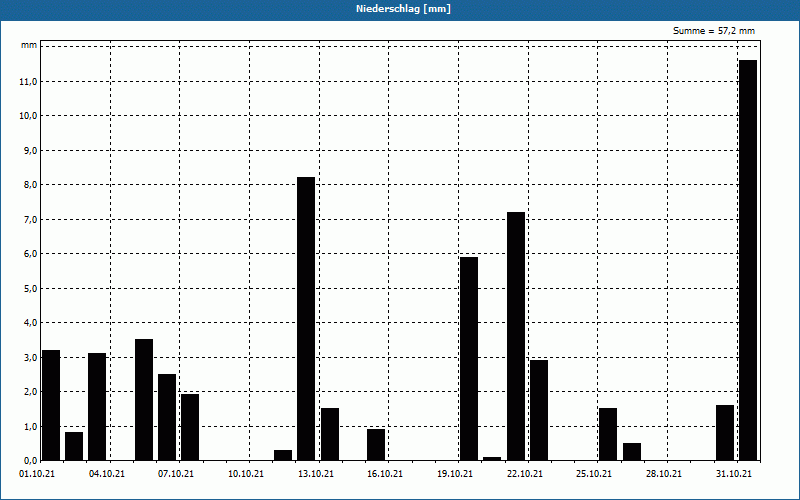Click the 16.10.21 date label

coord(385,474)
